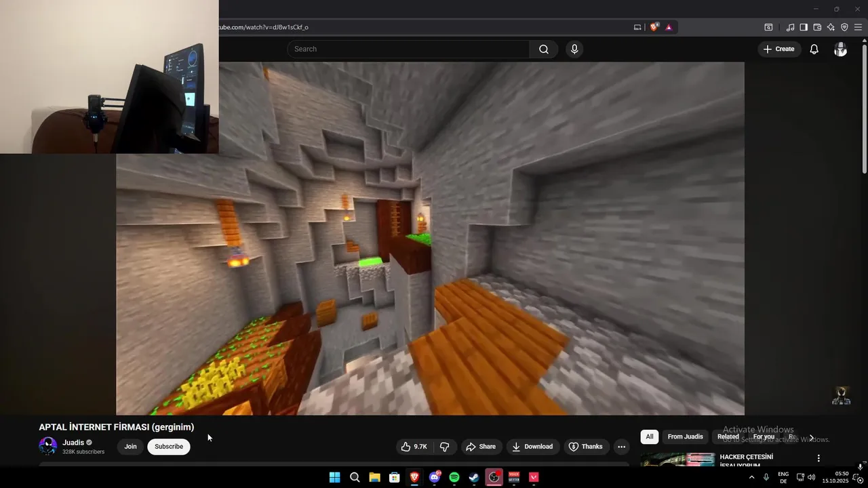This screenshot has height=488, width=868.
Task: Open Windows taskbar search
Action: (x=355, y=477)
